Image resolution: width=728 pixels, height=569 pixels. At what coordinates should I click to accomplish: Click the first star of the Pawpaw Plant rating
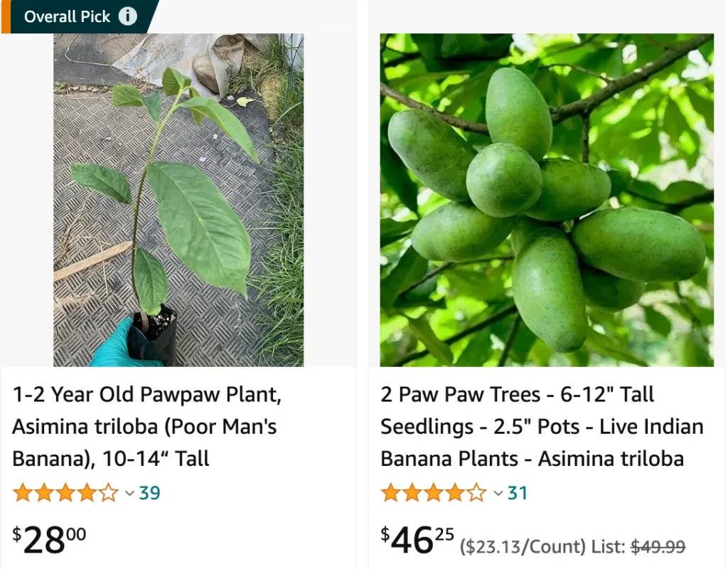[x=23, y=493]
